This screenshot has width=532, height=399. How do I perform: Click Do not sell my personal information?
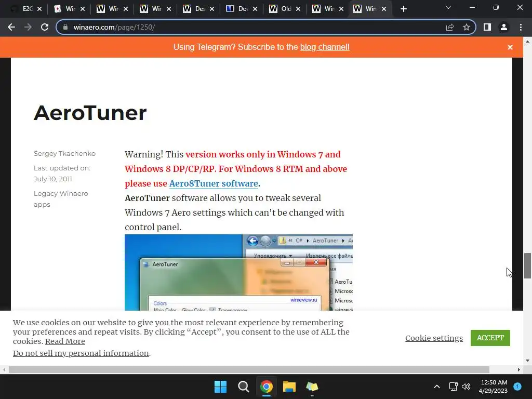click(x=81, y=353)
